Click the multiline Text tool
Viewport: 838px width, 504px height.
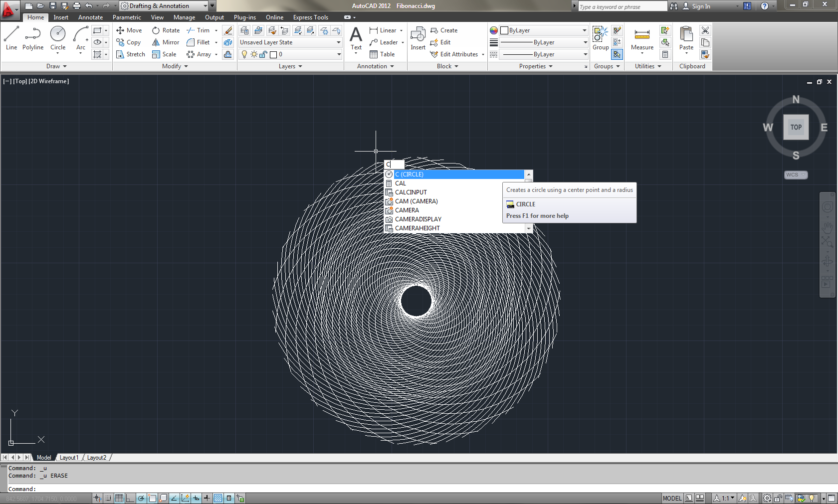(x=356, y=39)
